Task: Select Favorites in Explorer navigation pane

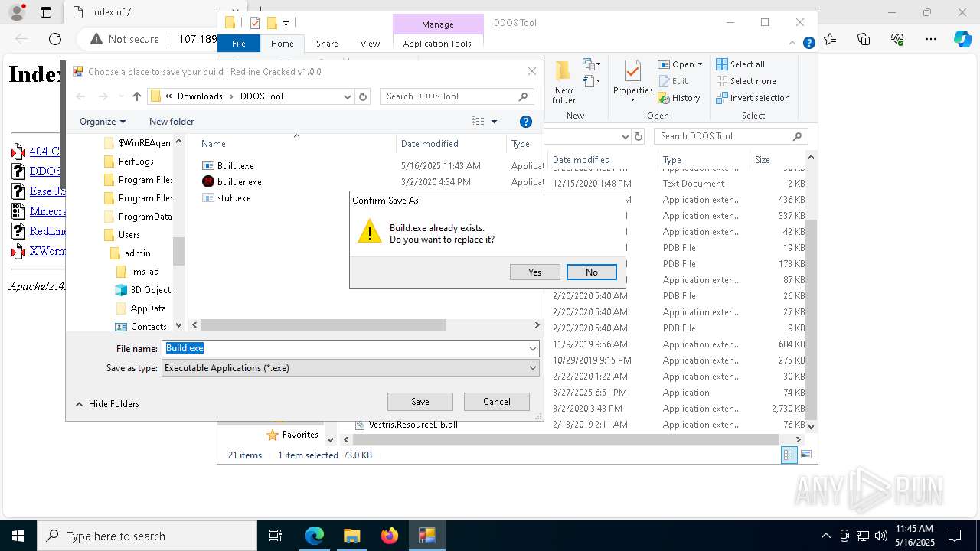Action: tap(292, 435)
